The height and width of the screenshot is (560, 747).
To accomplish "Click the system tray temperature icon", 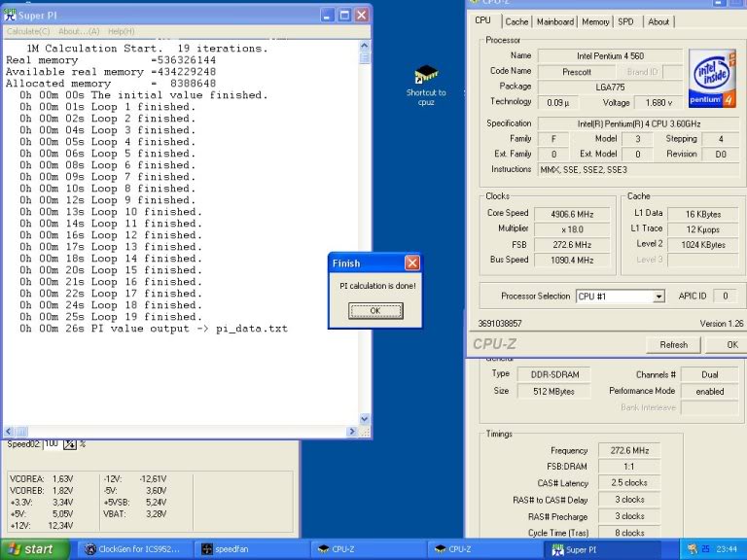I will pyautogui.click(x=705, y=549).
